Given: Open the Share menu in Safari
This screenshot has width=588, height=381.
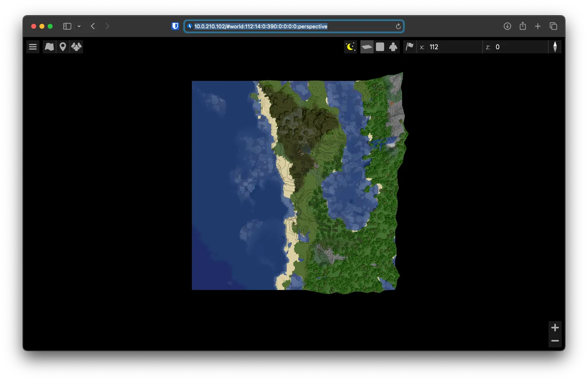Looking at the screenshot, I should click(x=523, y=26).
